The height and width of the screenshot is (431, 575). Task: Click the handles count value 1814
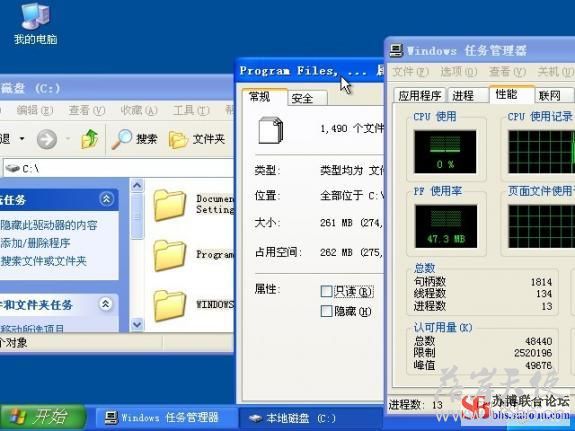pyautogui.click(x=541, y=282)
